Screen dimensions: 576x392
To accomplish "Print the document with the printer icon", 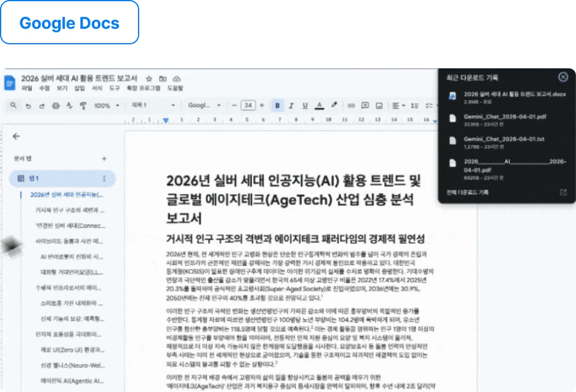I will (55, 105).
